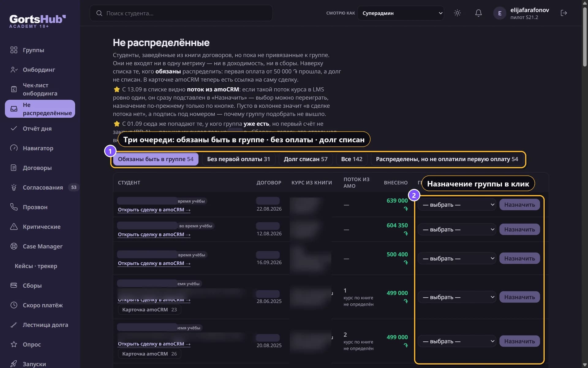Viewport: 588px width, 368px height.
Task: Click the Case Manager lifebuoy icon
Action: click(14, 246)
